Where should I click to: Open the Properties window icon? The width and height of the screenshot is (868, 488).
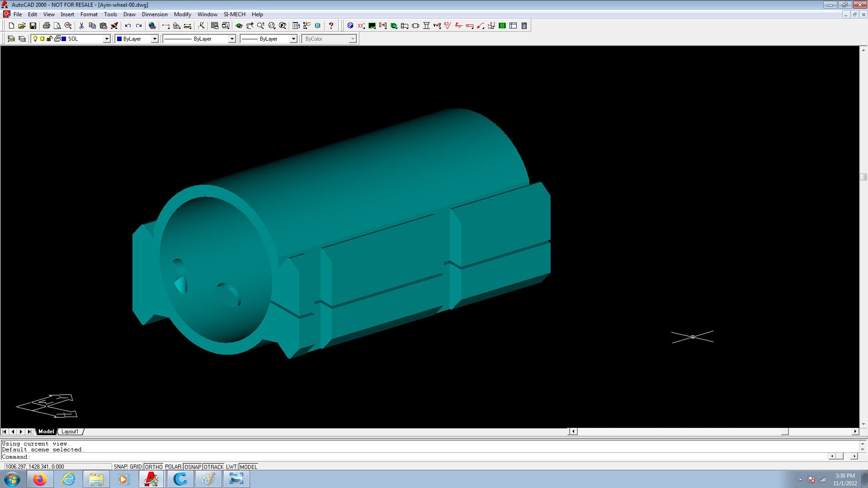[296, 26]
